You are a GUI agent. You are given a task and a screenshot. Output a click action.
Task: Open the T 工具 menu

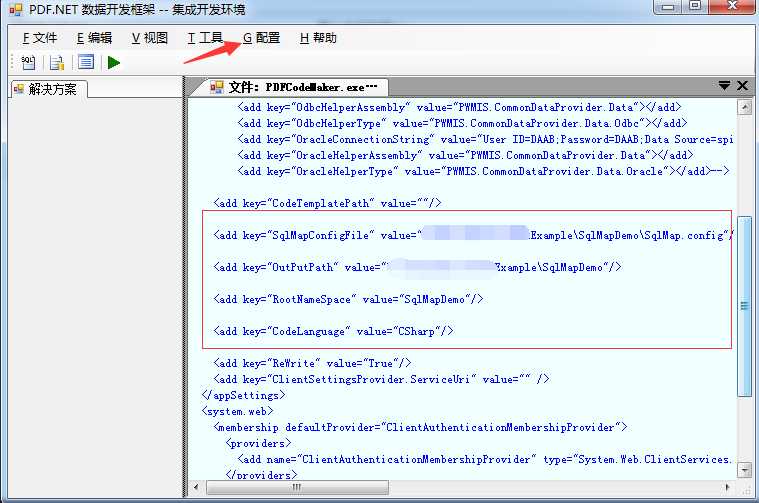pos(205,38)
